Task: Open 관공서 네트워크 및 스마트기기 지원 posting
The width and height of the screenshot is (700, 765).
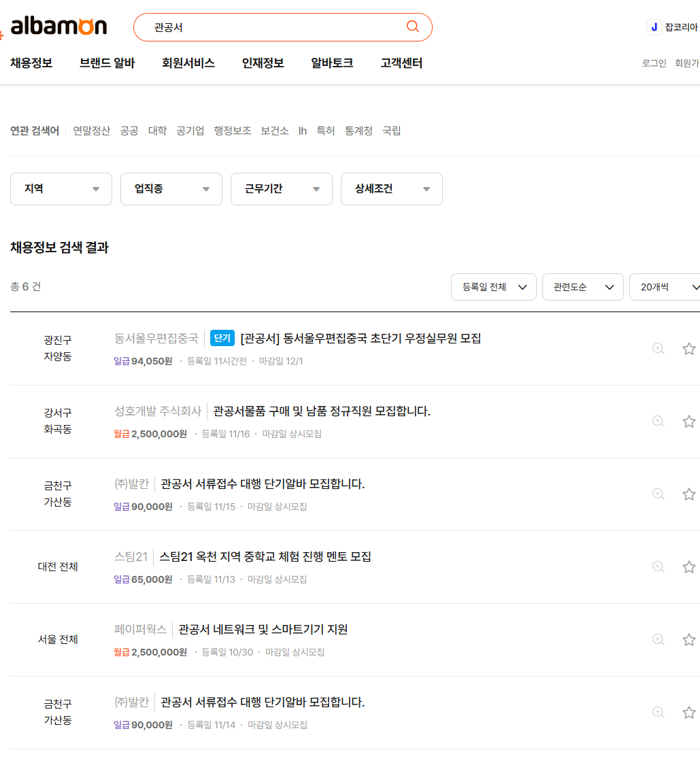Action: click(263, 629)
